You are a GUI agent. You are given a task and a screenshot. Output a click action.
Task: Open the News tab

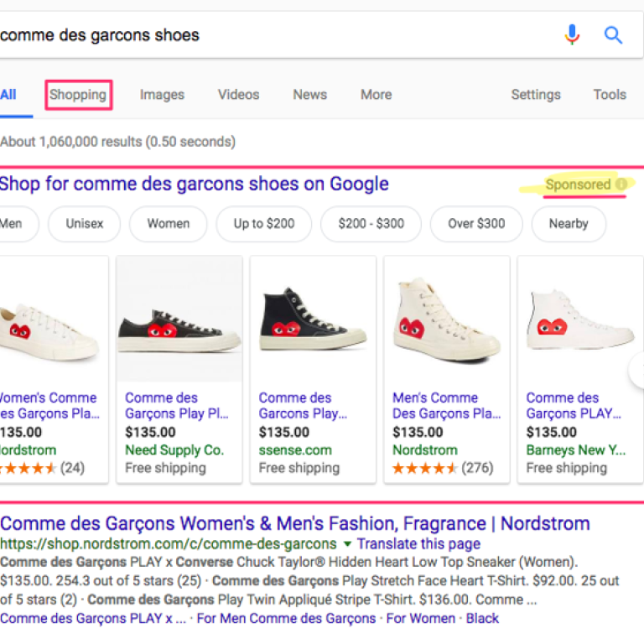coord(309,95)
